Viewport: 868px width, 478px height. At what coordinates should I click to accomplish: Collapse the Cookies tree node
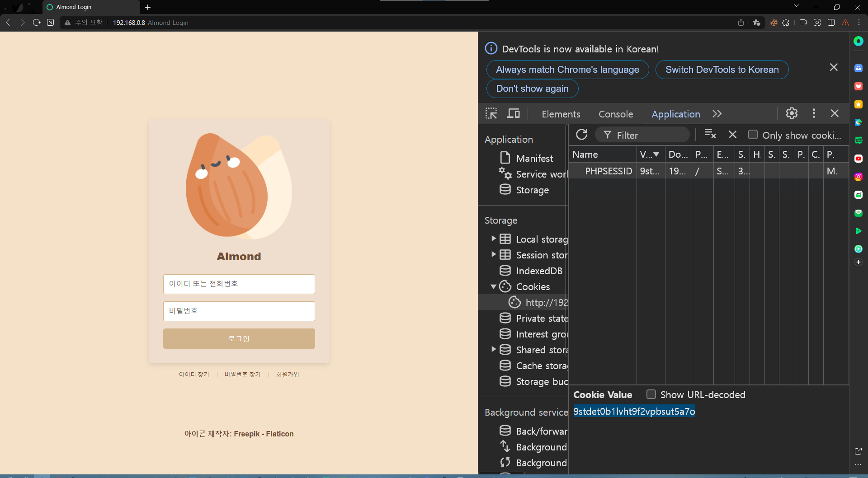click(494, 286)
